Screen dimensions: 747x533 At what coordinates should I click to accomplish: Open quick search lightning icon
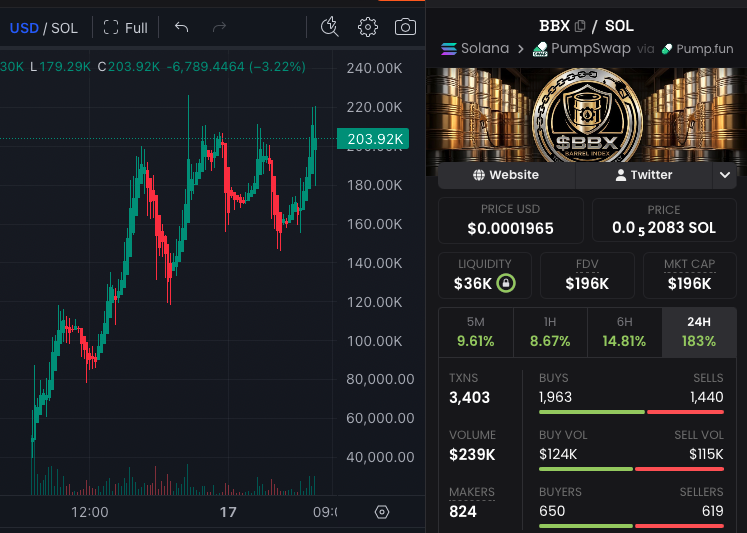(x=329, y=27)
